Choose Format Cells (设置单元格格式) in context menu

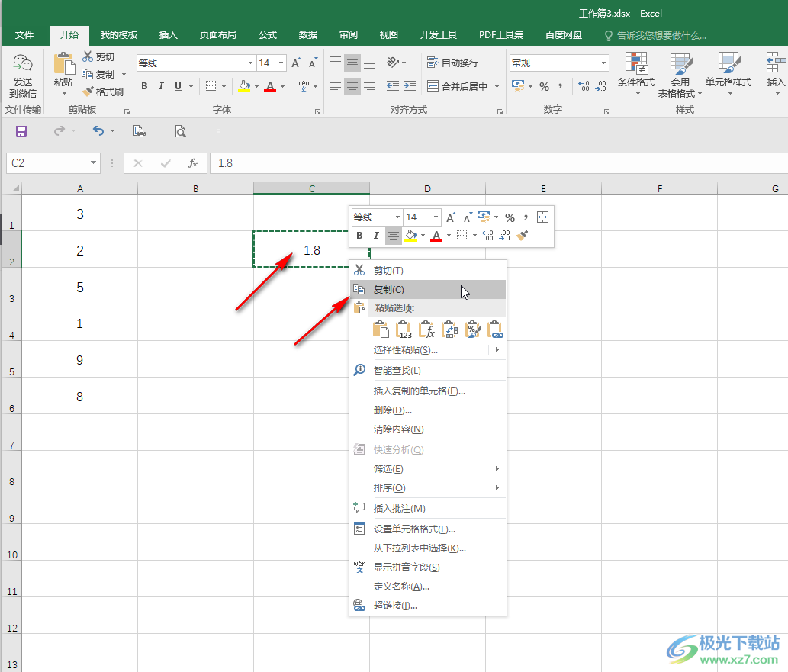(x=428, y=529)
